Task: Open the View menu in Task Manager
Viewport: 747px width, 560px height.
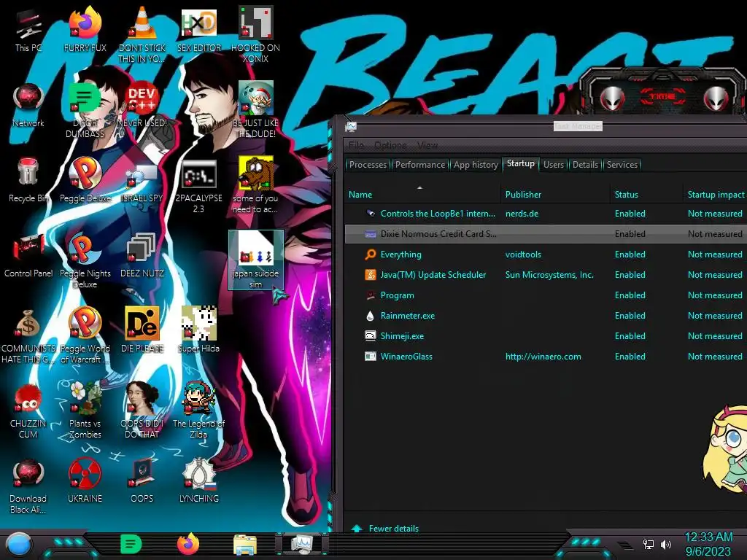Action: 427,145
